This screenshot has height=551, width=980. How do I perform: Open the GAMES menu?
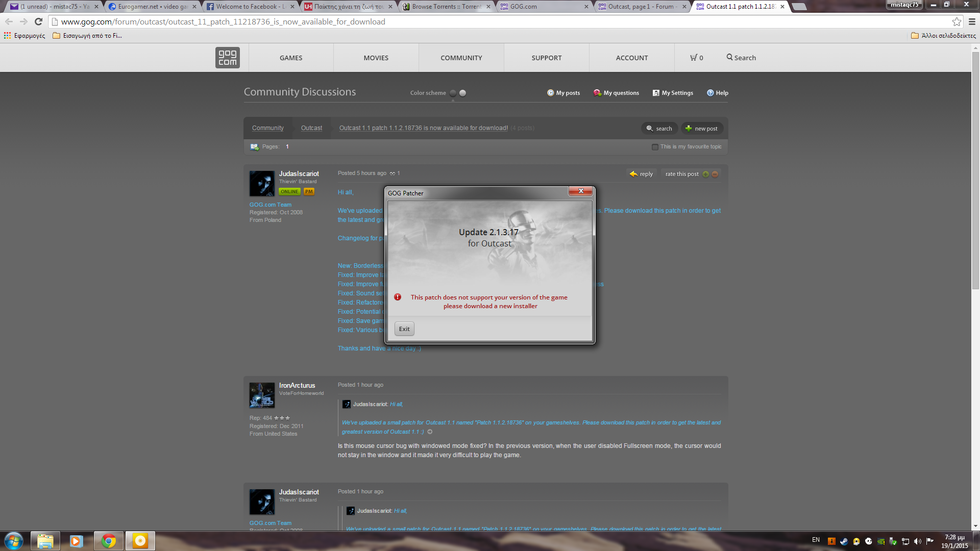click(291, 58)
